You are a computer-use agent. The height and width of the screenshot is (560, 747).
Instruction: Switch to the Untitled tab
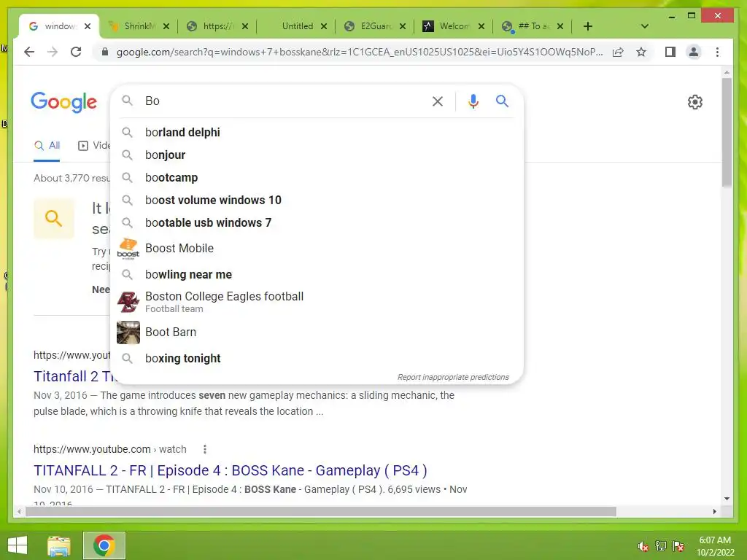(x=297, y=26)
